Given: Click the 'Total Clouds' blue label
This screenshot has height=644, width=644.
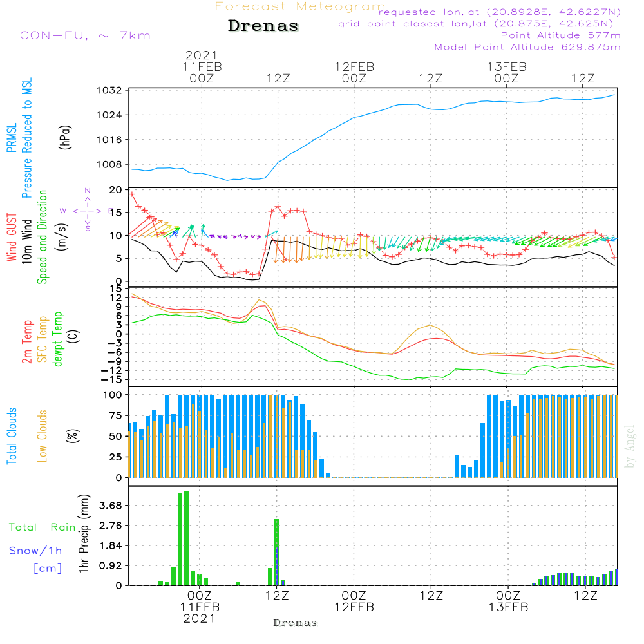Looking at the screenshot, I should (12, 436).
